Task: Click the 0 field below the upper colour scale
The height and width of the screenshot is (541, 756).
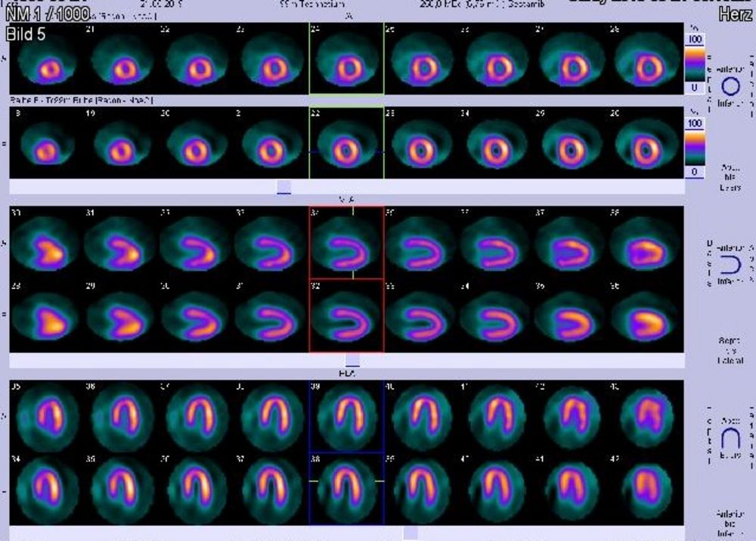Action: tap(695, 88)
